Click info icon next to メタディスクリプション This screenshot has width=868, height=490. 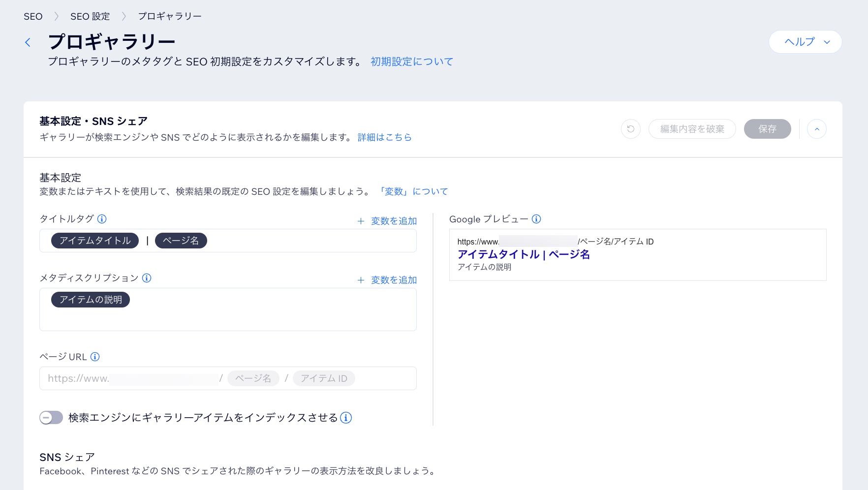(147, 278)
